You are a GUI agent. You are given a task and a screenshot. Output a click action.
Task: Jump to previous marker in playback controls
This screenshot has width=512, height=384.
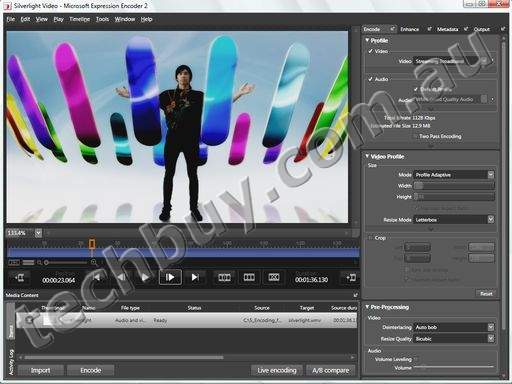(97, 277)
